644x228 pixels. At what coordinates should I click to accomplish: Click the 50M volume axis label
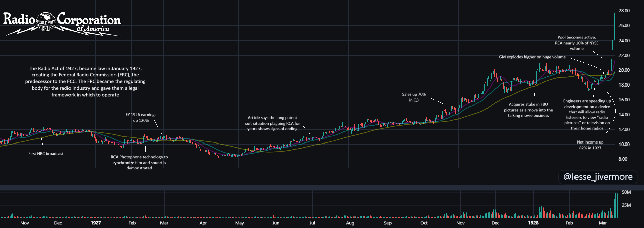pyautogui.click(x=626, y=192)
